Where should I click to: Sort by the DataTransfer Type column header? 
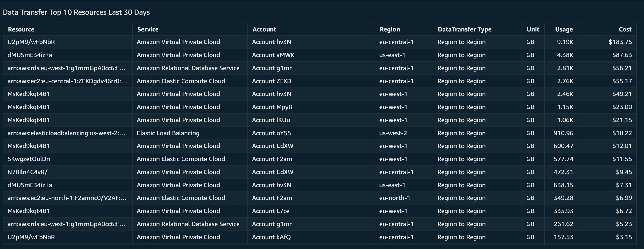click(464, 29)
